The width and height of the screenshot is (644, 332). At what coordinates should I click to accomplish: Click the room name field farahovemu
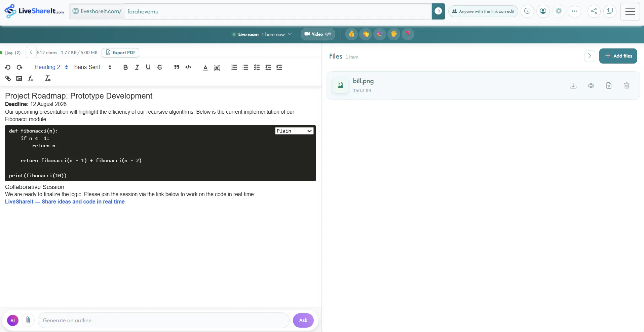click(278, 11)
